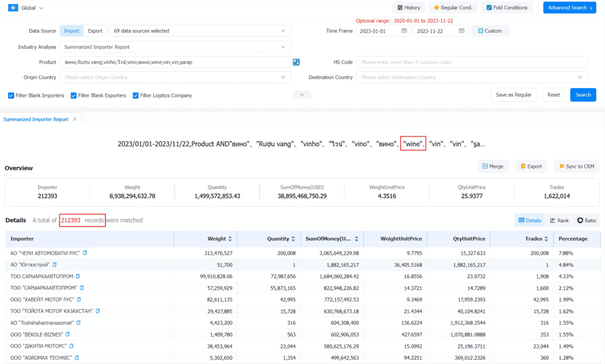
Task: Click the Sync to CRM button
Action: 577,167
